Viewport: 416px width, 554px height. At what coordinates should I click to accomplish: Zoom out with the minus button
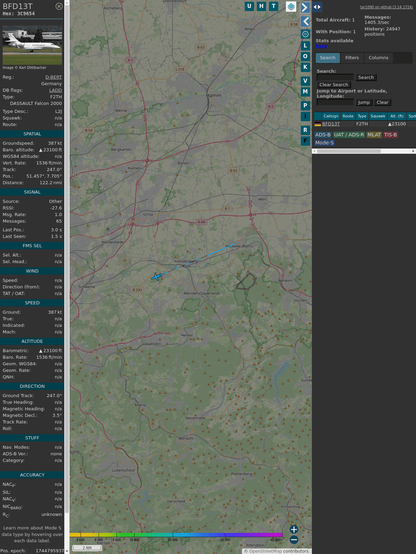point(294,540)
